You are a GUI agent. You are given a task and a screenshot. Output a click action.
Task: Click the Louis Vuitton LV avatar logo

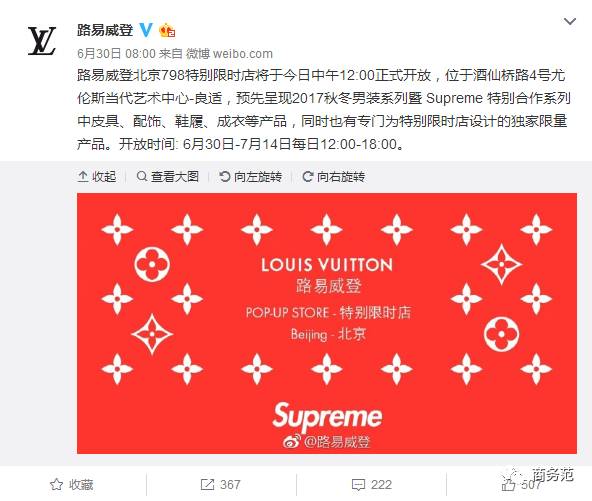[42, 41]
